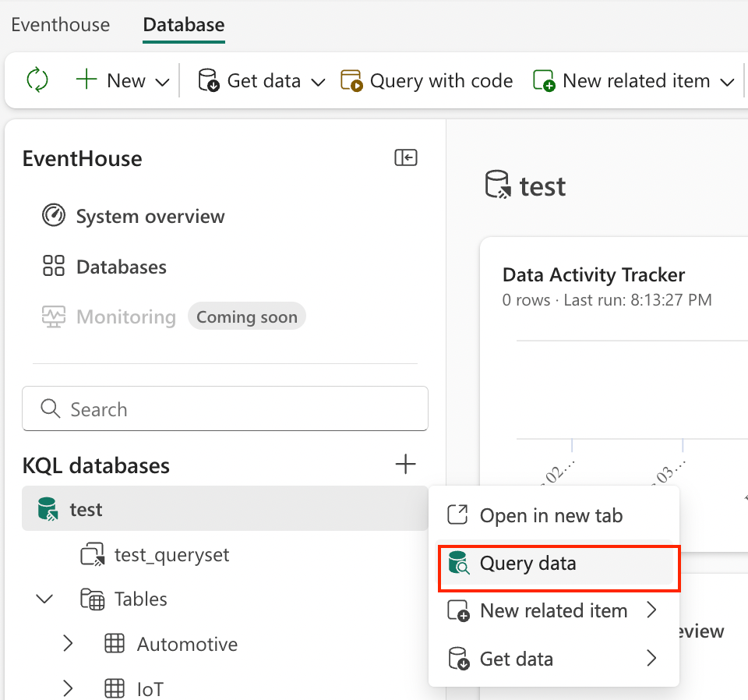Click the test_queryset icon
This screenshot has width=748, height=700.
pyautogui.click(x=92, y=554)
